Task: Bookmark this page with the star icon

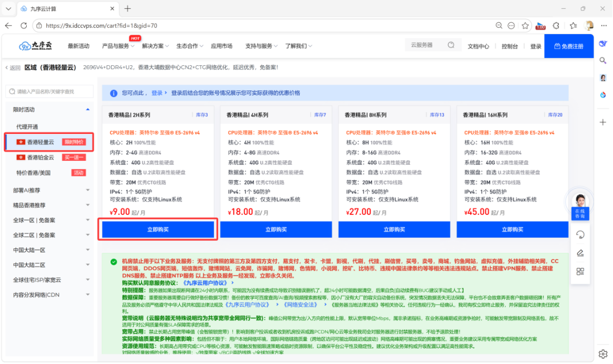Action: [x=525, y=26]
